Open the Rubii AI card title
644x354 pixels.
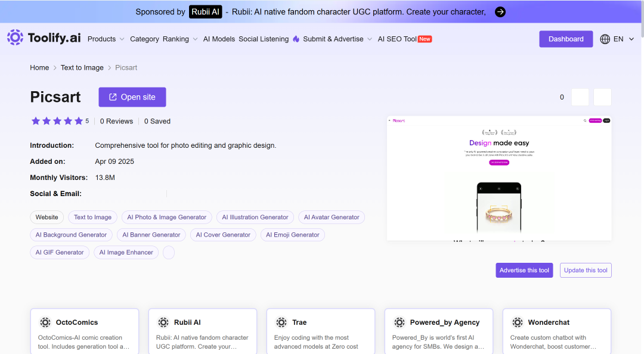(x=187, y=322)
